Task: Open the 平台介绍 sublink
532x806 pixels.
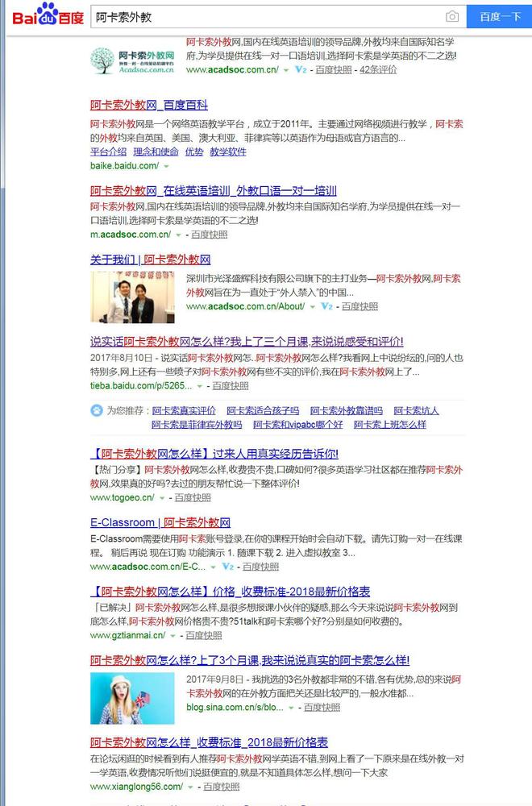Action: tap(109, 152)
